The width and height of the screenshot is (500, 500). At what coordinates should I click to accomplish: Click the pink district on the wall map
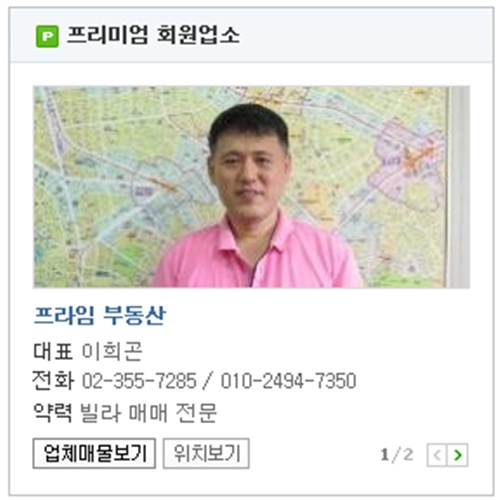coord(408,167)
